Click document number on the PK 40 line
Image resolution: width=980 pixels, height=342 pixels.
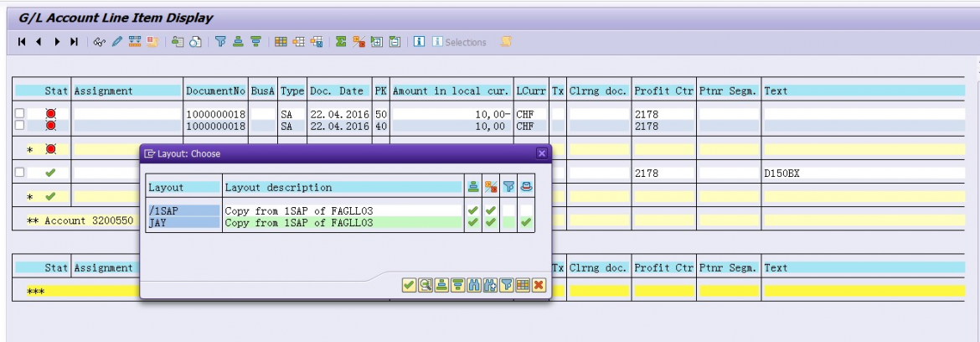(x=215, y=126)
